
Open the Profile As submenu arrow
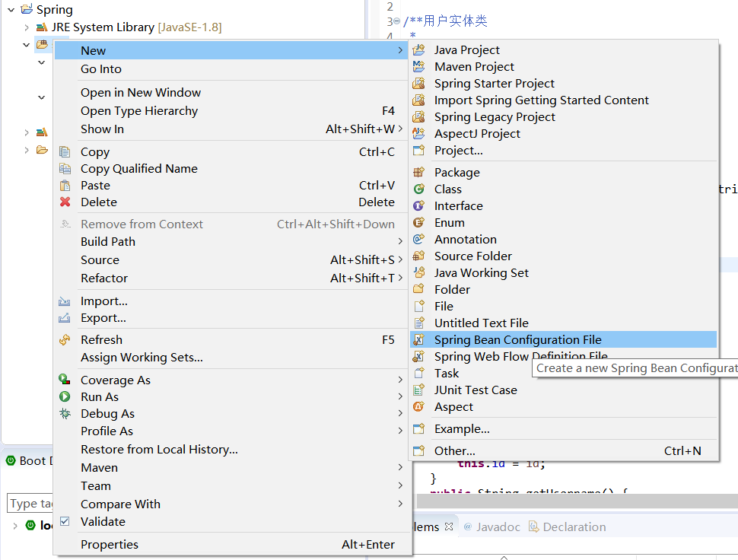pyautogui.click(x=400, y=431)
